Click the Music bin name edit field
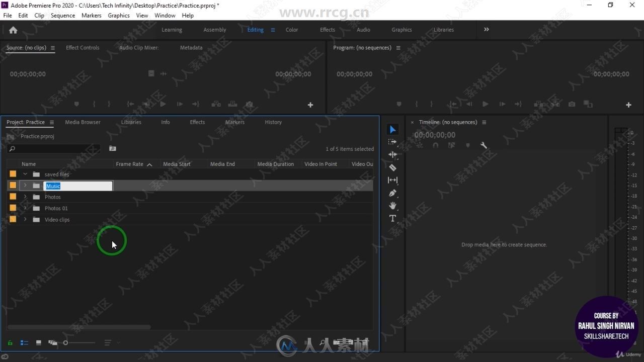The width and height of the screenshot is (644, 362). (x=78, y=186)
